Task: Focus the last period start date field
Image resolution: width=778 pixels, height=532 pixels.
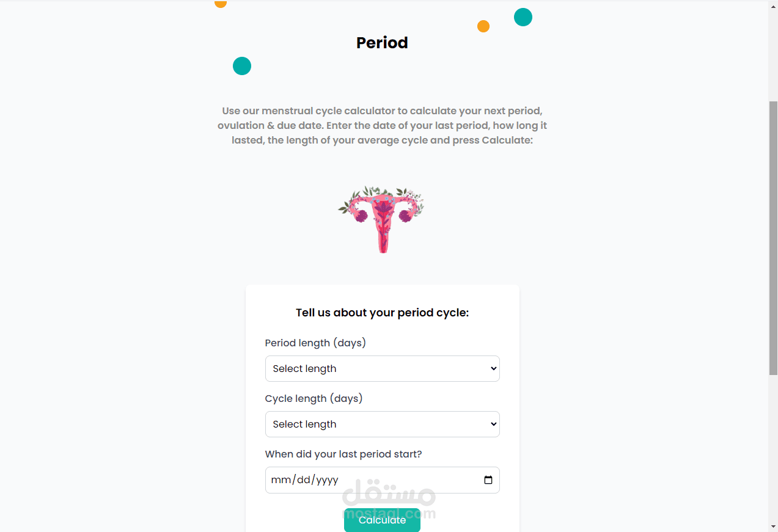Action: 367,480
